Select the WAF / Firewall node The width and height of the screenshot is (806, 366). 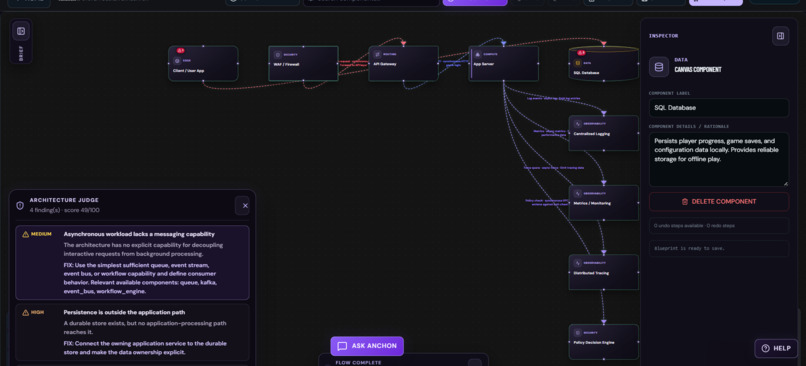(303, 63)
